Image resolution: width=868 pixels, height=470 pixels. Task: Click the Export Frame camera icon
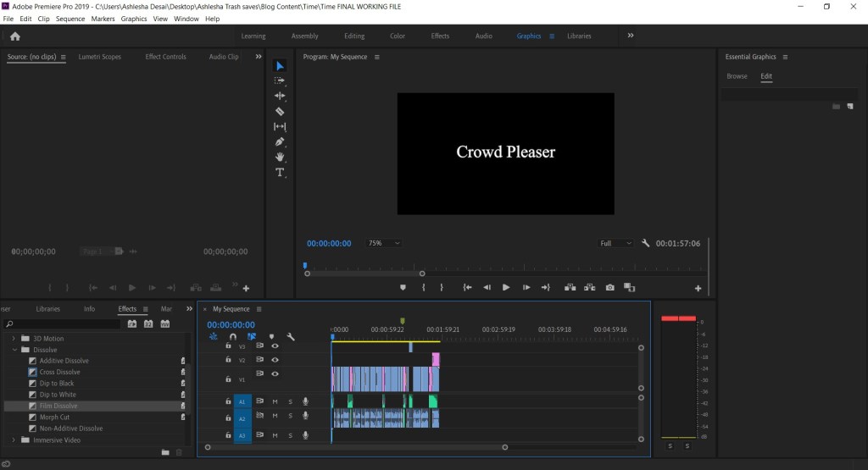tap(609, 288)
